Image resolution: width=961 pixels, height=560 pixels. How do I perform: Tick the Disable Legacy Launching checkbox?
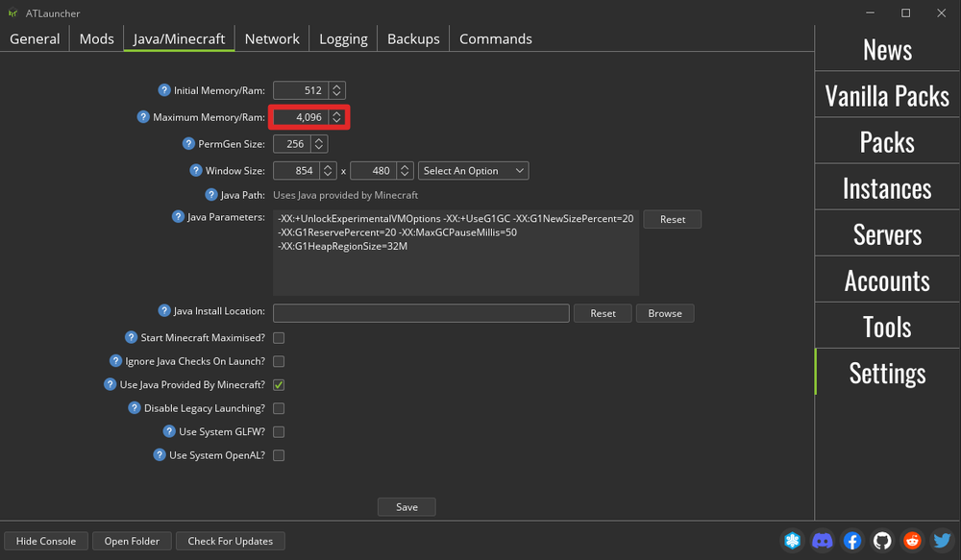tap(279, 408)
